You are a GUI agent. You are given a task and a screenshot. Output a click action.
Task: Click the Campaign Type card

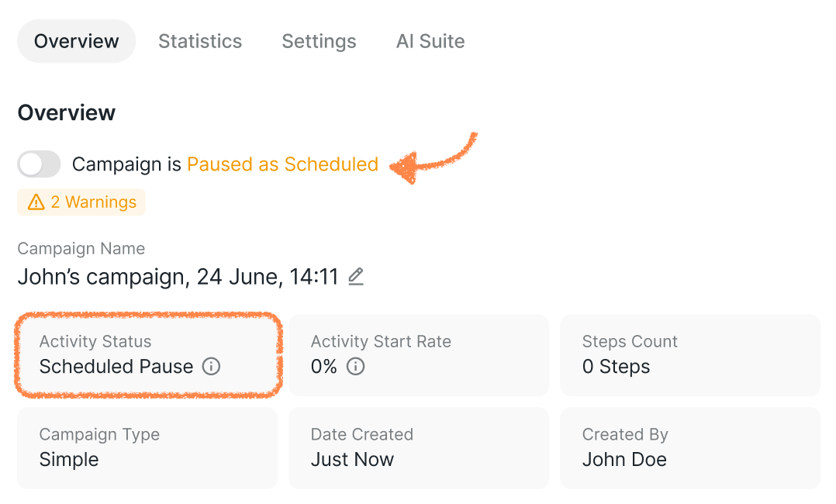[x=147, y=448]
